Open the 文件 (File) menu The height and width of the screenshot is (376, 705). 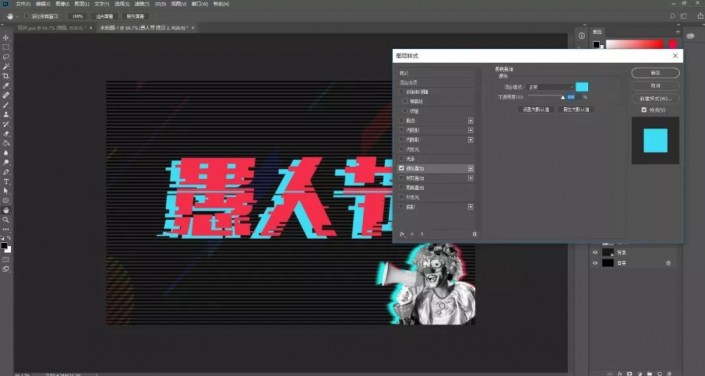pos(22,4)
